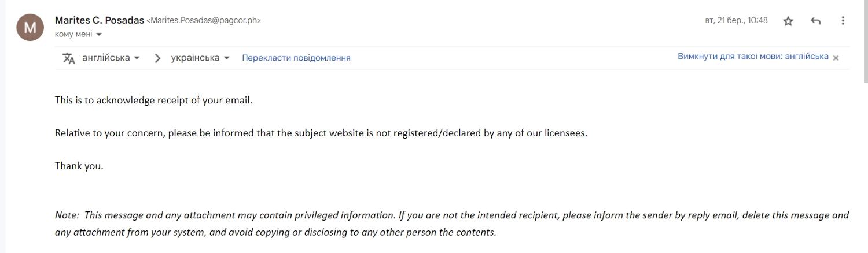This screenshot has height=253, width=868.
Task: Click the arrow between the two languages
Action: click(x=157, y=58)
